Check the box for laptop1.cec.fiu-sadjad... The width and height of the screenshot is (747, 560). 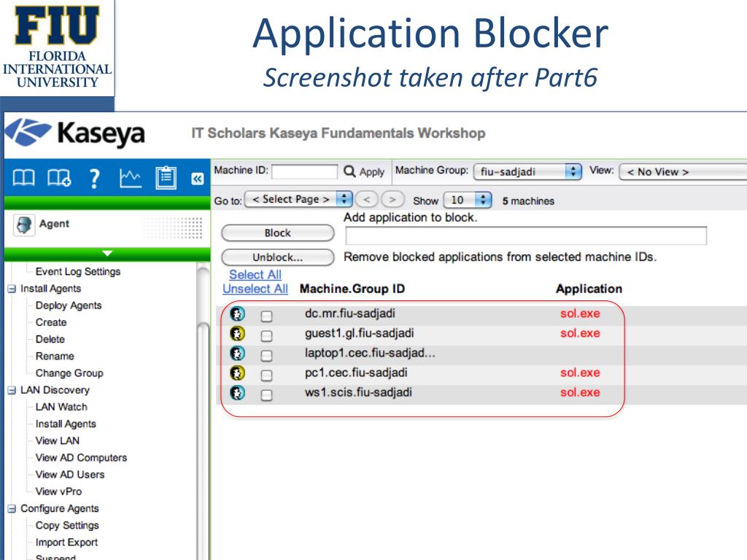pos(267,356)
